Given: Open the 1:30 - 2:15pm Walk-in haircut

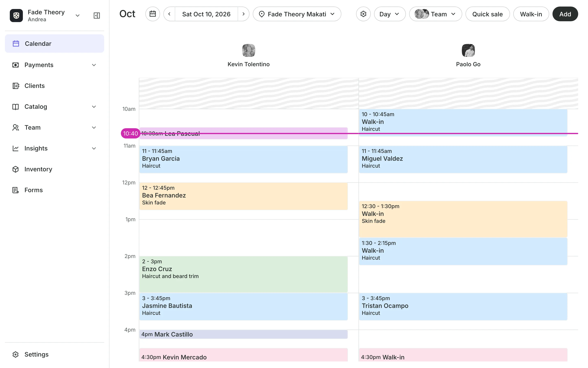Looking at the screenshot, I should tap(463, 251).
